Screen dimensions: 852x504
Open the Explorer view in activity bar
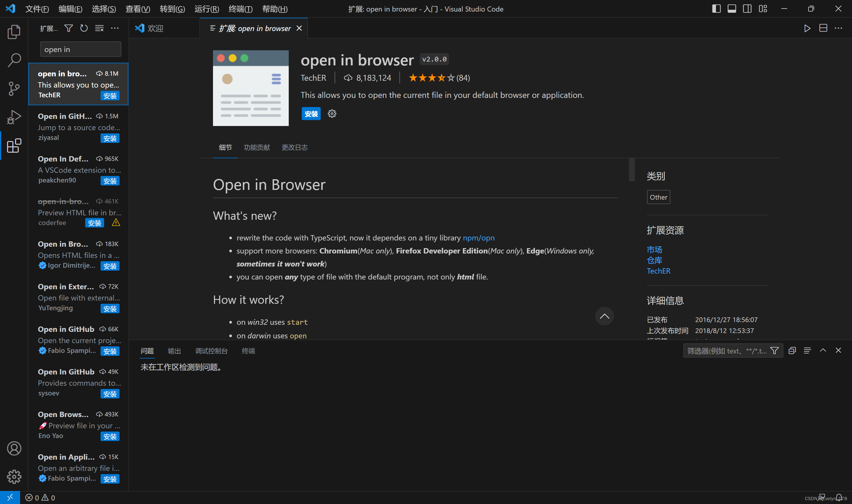[14, 32]
